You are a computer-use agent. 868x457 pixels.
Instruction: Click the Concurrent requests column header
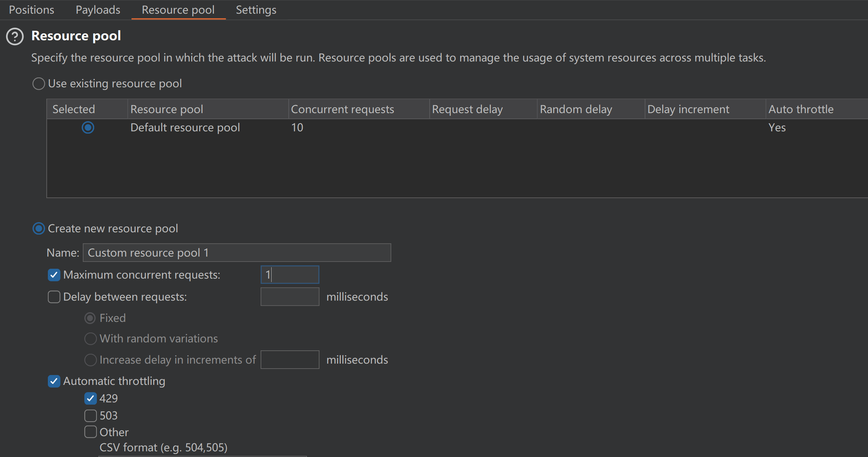tap(342, 109)
